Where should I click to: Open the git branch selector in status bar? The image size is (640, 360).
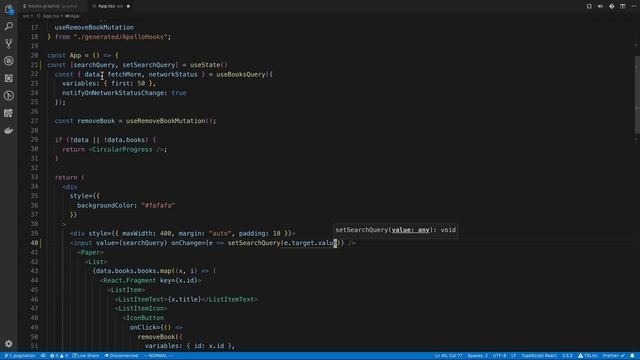coord(20,356)
